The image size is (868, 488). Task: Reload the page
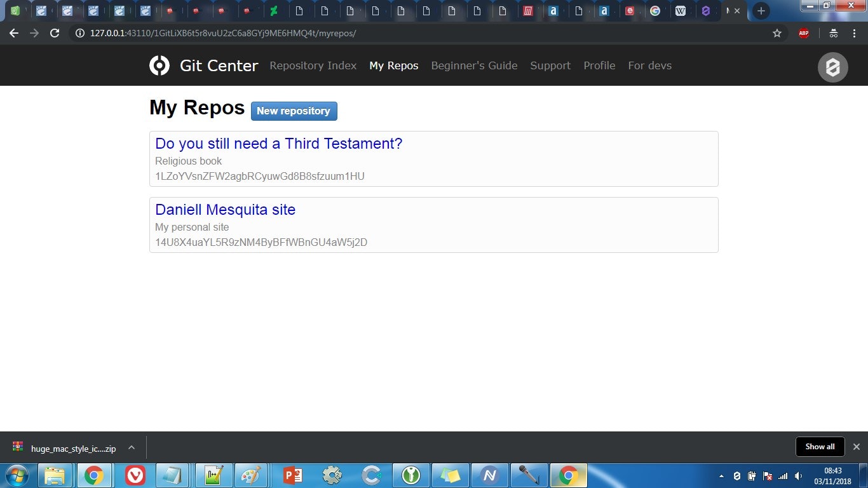pyautogui.click(x=55, y=33)
